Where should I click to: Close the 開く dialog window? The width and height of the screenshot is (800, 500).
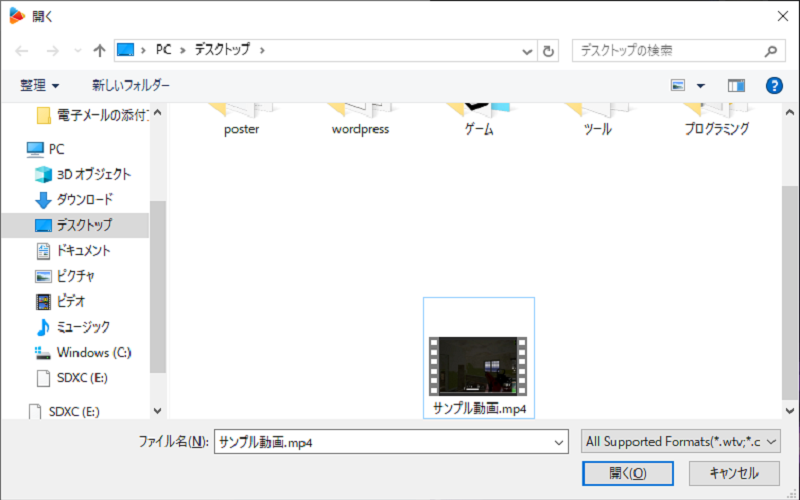[783, 16]
